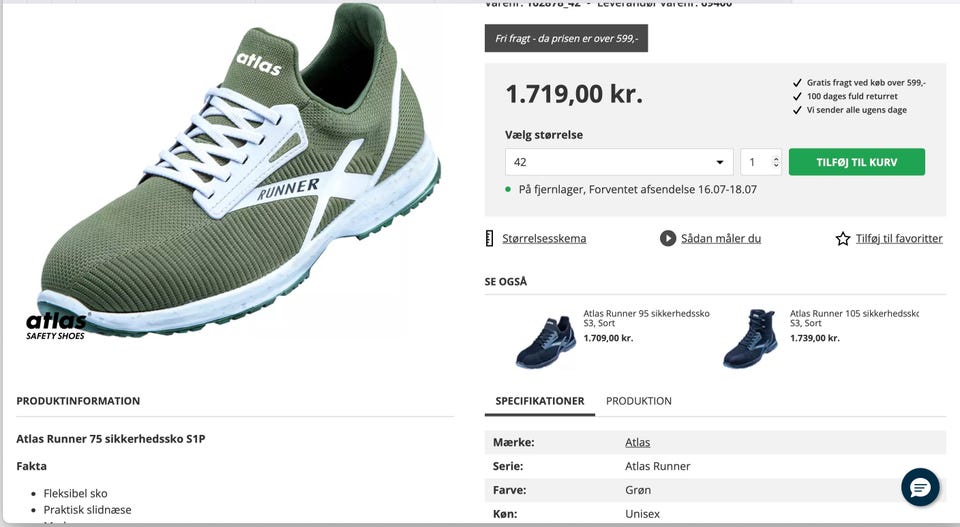Open the Størrelsesskema link
The width and height of the screenshot is (960, 527).
[x=544, y=239]
